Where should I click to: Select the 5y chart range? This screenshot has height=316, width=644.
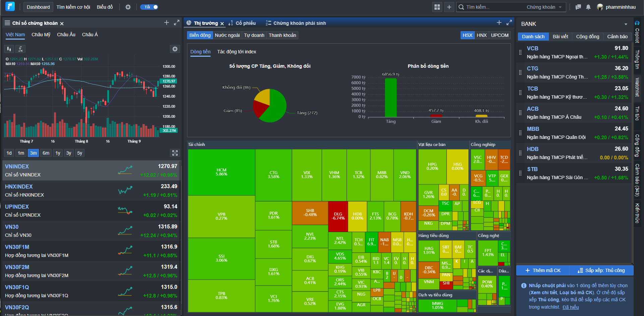coord(80,153)
